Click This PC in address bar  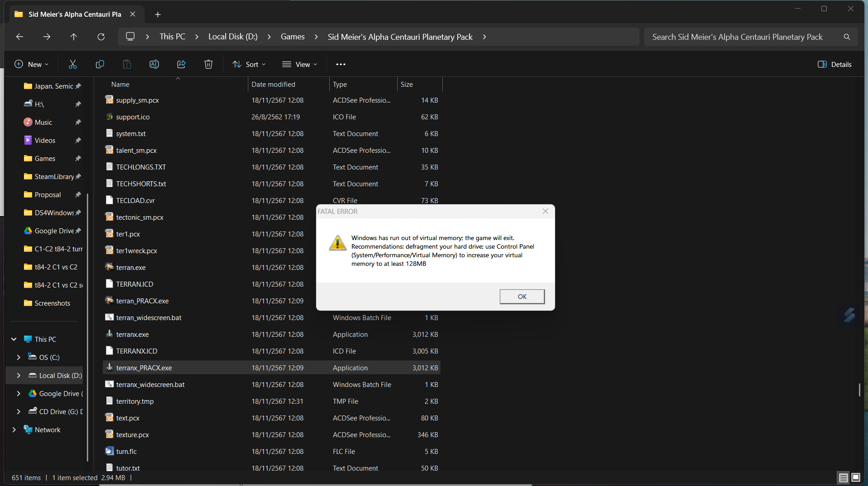coord(172,37)
